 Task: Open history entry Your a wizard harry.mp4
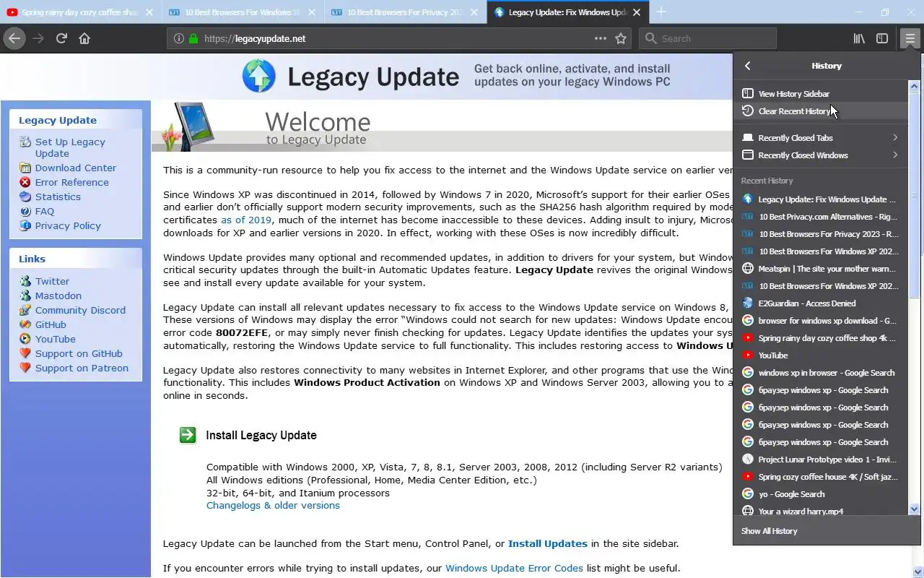[821, 511]
